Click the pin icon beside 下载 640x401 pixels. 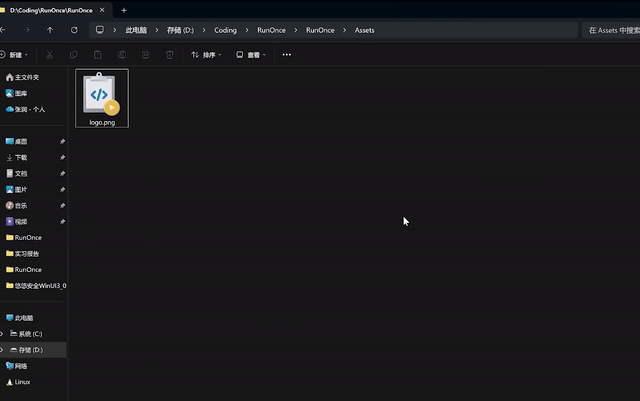[62, 157]
